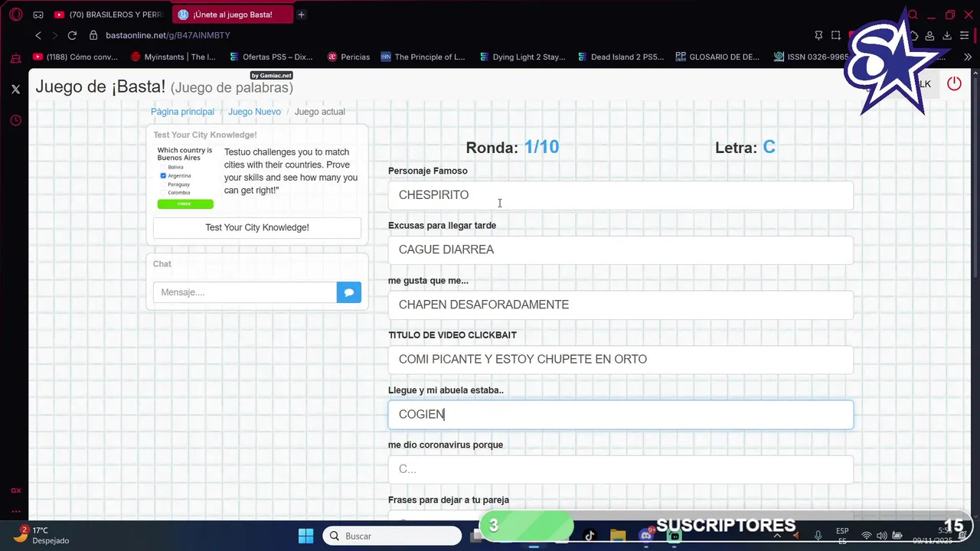Image resolution: width=980 pixels, height=551 pixels.
Task: Click the microphone icon in system tray
Action: click(x=818, y=536)
